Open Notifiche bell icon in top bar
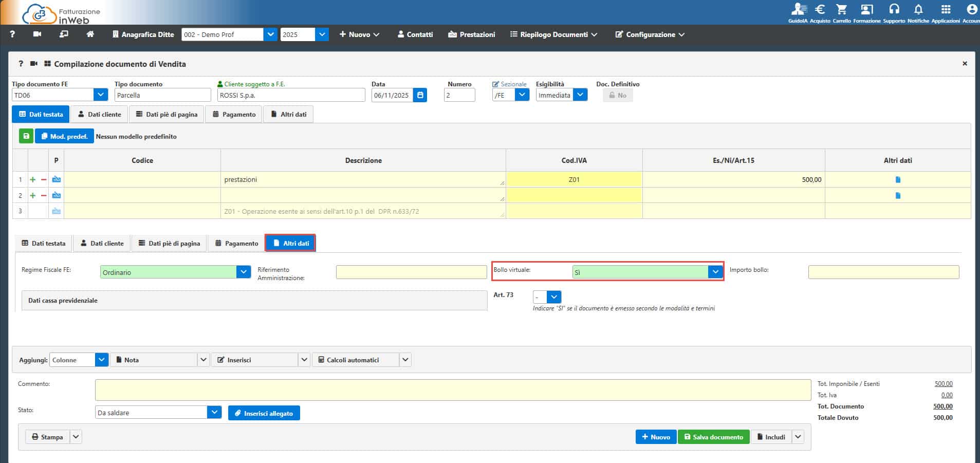The image size is (980, 463). tap(918, 9)
